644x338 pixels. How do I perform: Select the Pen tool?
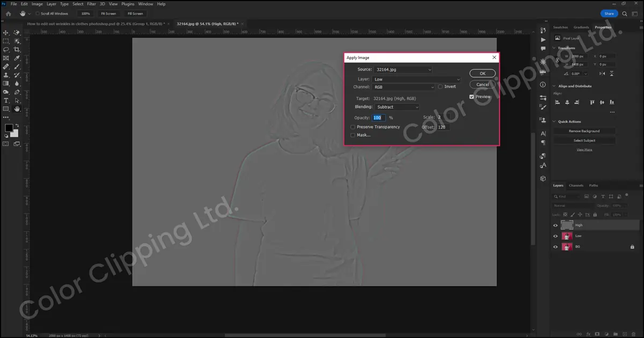coord(17,92)
